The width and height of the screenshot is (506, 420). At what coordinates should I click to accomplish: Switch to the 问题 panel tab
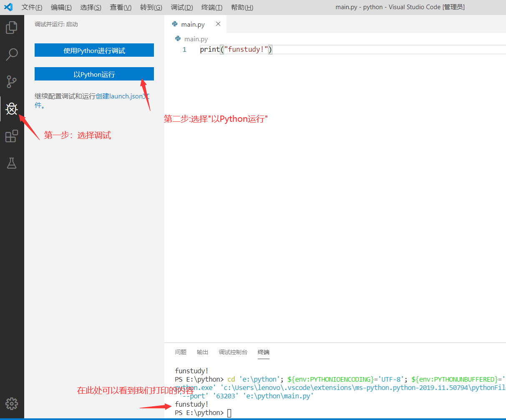tap(181, 352)
